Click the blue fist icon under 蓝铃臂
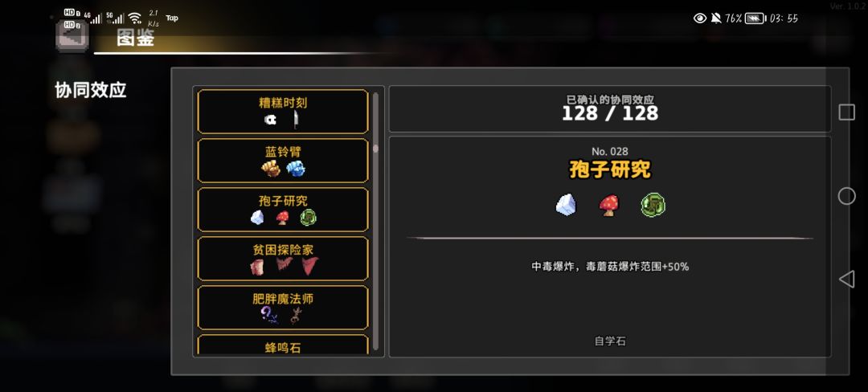 [x=296, y=168]
